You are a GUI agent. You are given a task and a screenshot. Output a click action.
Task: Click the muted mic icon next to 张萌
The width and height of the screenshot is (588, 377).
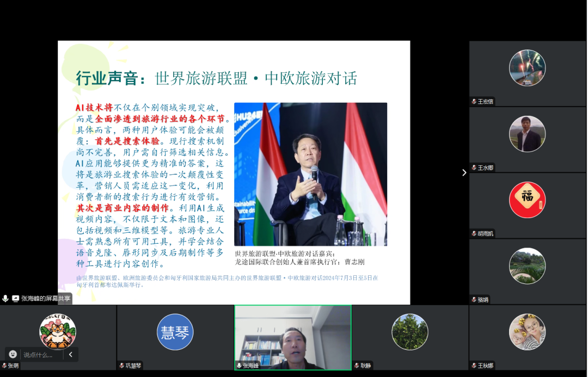4,366
